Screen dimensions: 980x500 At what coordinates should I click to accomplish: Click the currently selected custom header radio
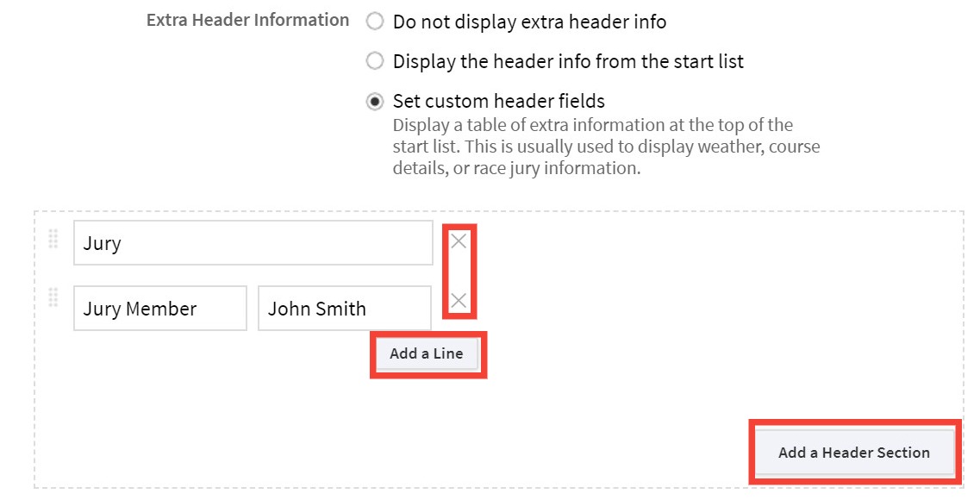click(374, 100)
